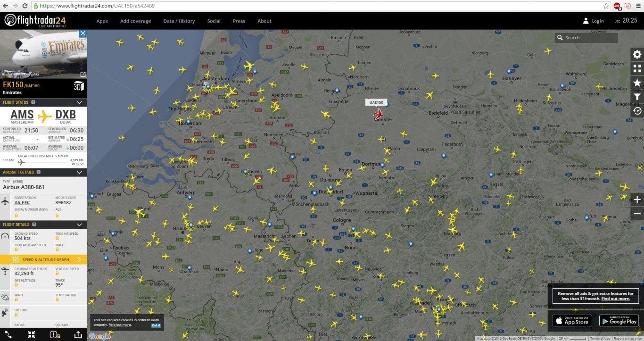Open the grid multi-view icon
The height and width of the screenshot is (341, 644).
coord(637,68)
